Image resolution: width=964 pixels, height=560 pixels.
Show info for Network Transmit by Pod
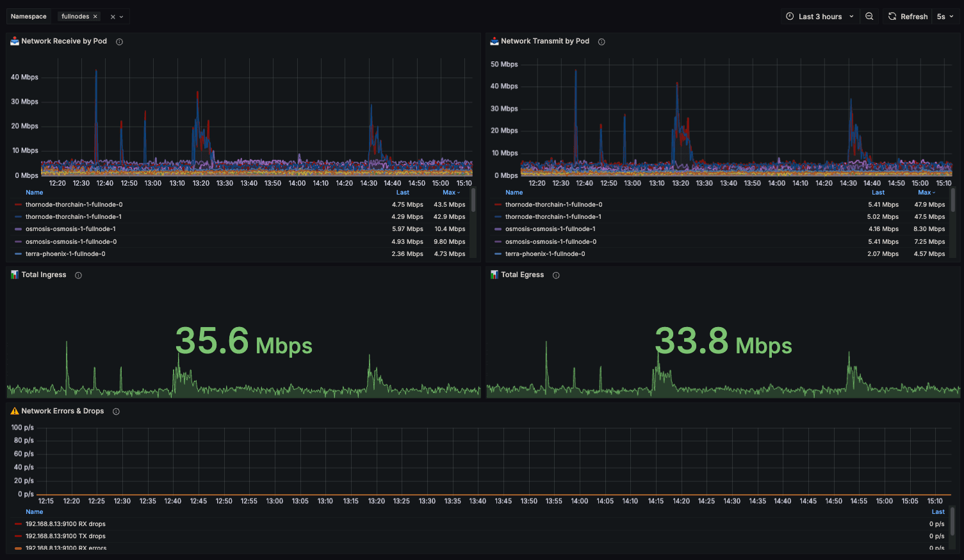(x=601, y=42)
